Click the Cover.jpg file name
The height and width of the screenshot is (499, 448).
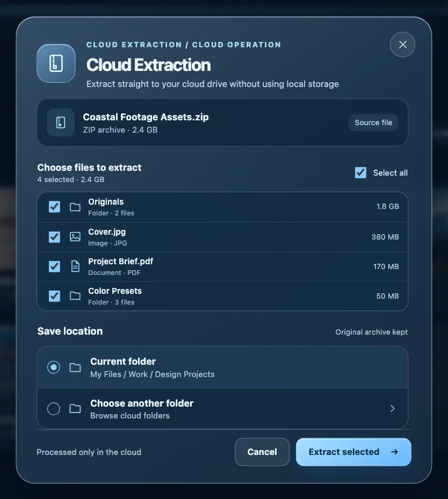pyautogui.click(x=107, y=232)
